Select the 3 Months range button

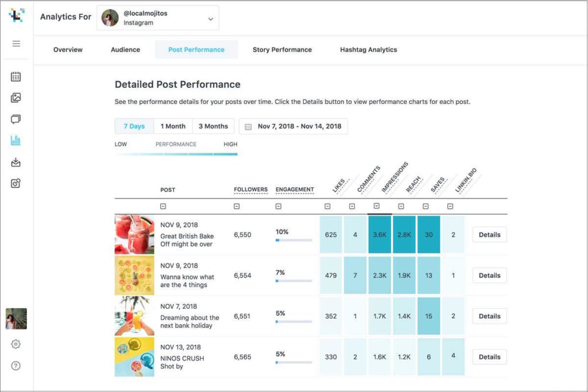[213, 126]
